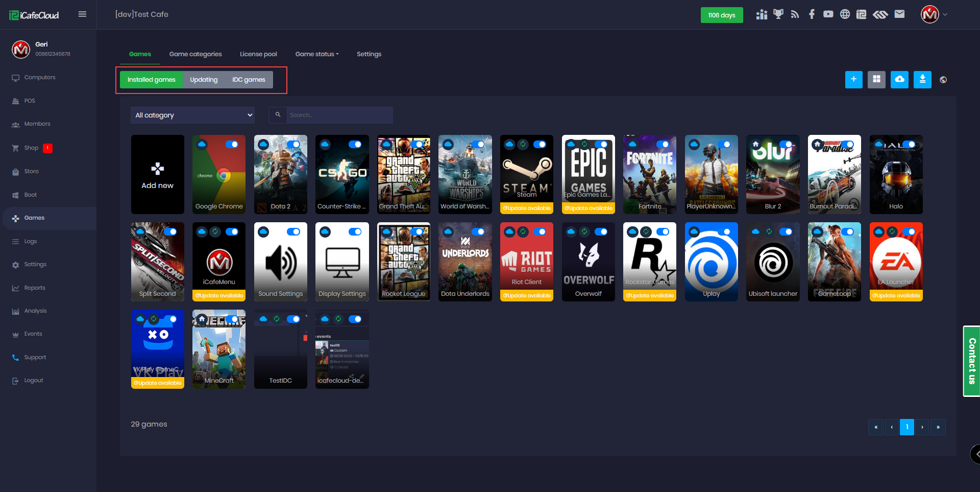Switch to grid view layout icon

(876, 79)
